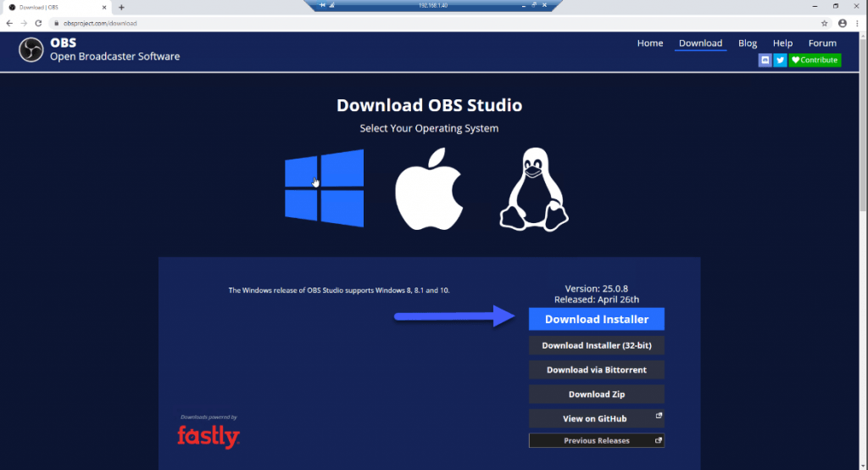Select the Download | OBS browser tab
868x470 pixels.
[57, 7]
